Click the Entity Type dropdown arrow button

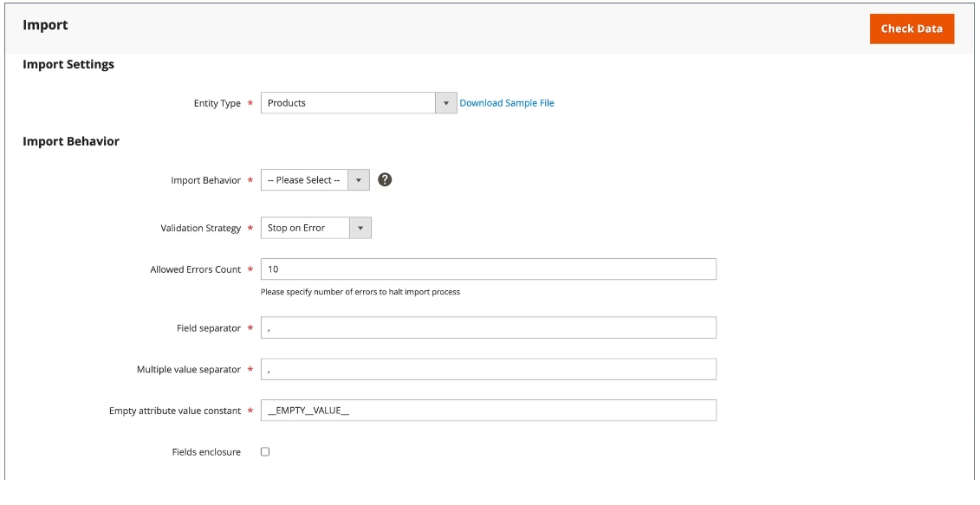[x=446, y=103]
